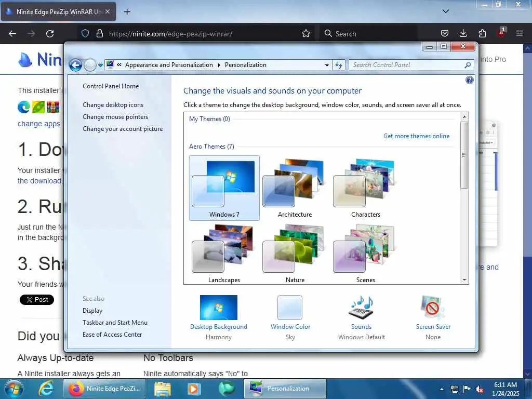Screen dimensions: 532x399
Task: Select the Architecture theme
Action: pos(295,188)
